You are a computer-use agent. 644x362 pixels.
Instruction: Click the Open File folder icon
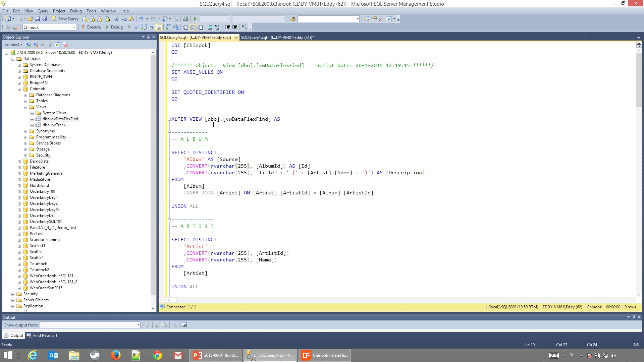[x=30, y=19]
